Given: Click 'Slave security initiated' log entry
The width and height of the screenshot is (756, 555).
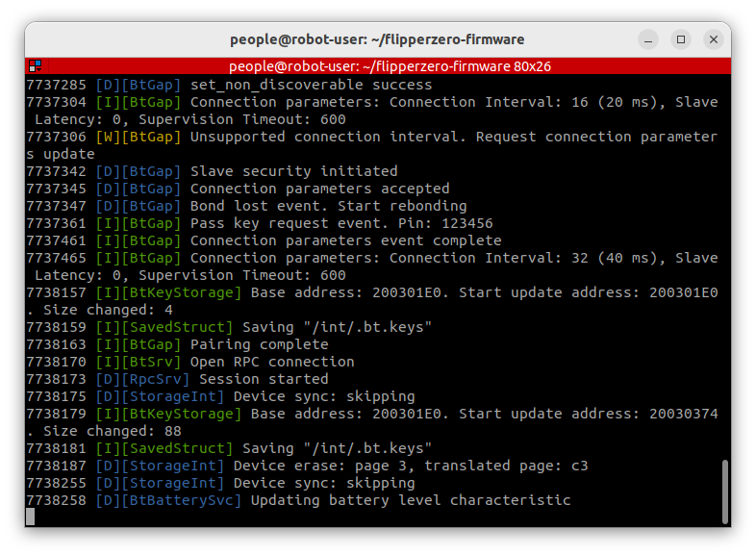Looking at the screenshot, I should click(294, 171).
